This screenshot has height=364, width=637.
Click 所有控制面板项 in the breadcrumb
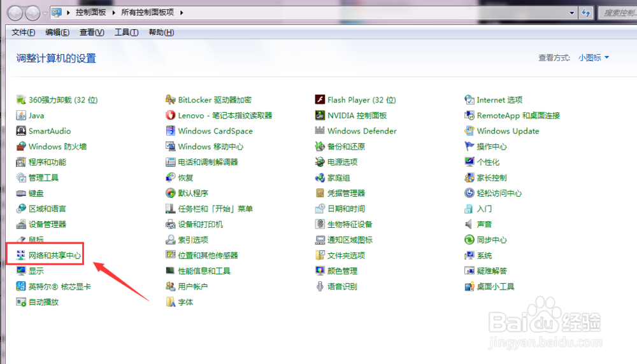(x=148, y=13)
